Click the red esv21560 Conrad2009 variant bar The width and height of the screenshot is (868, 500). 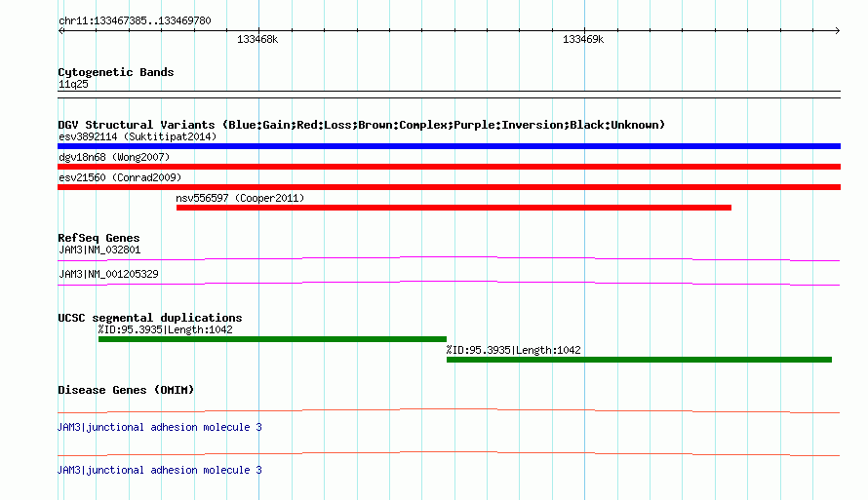coord(449,187)
